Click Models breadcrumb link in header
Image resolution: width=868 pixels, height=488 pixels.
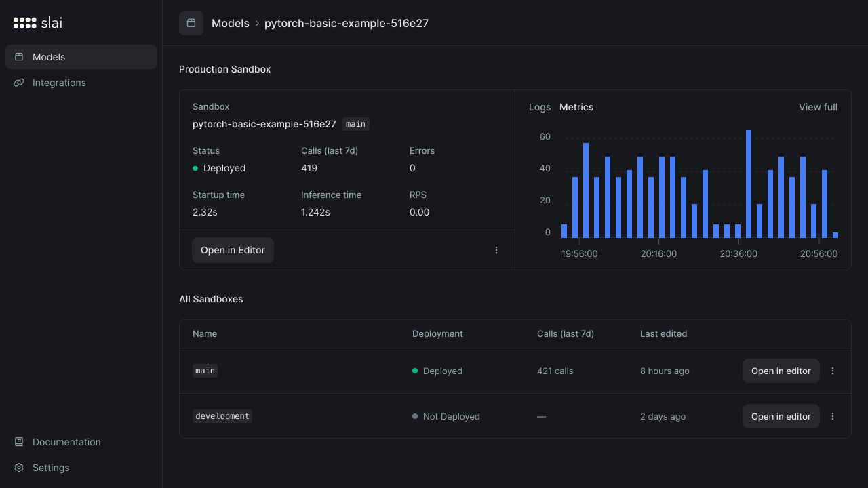pyautogui.click(x=231, y=23)
